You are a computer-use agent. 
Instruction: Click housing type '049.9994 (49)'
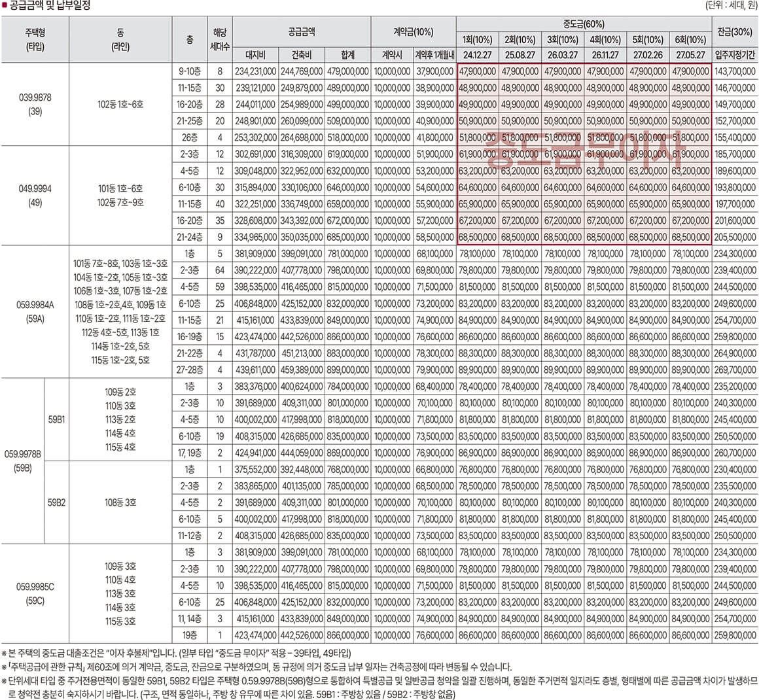[35, 196]
